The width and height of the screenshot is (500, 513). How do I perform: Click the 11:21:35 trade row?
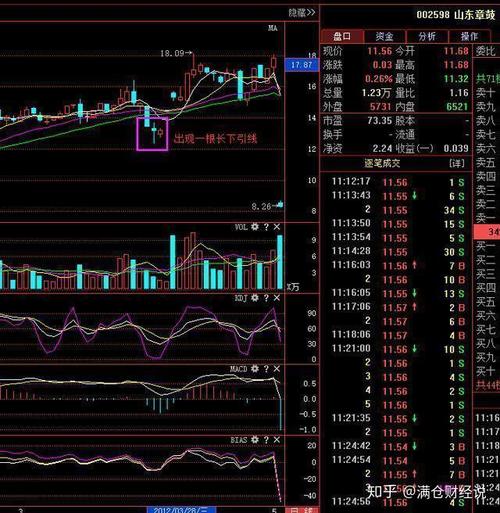click(x=397, y=419)
